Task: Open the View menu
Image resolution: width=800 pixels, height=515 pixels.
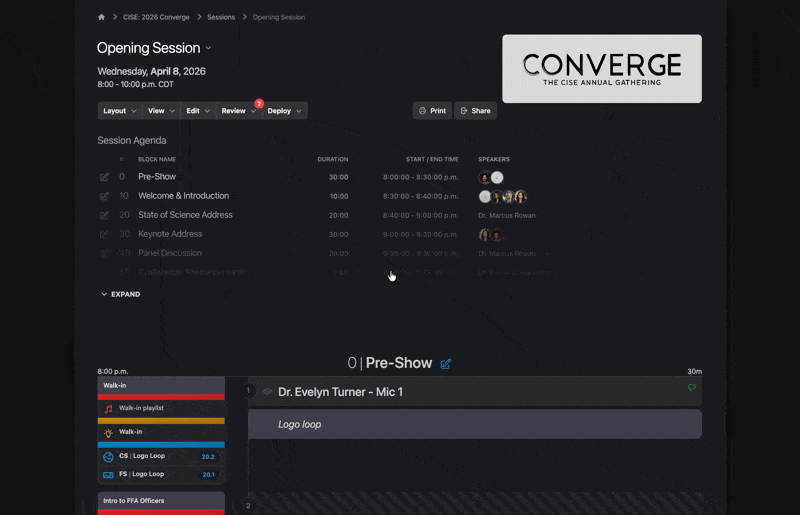Action: tap(161, 111)
